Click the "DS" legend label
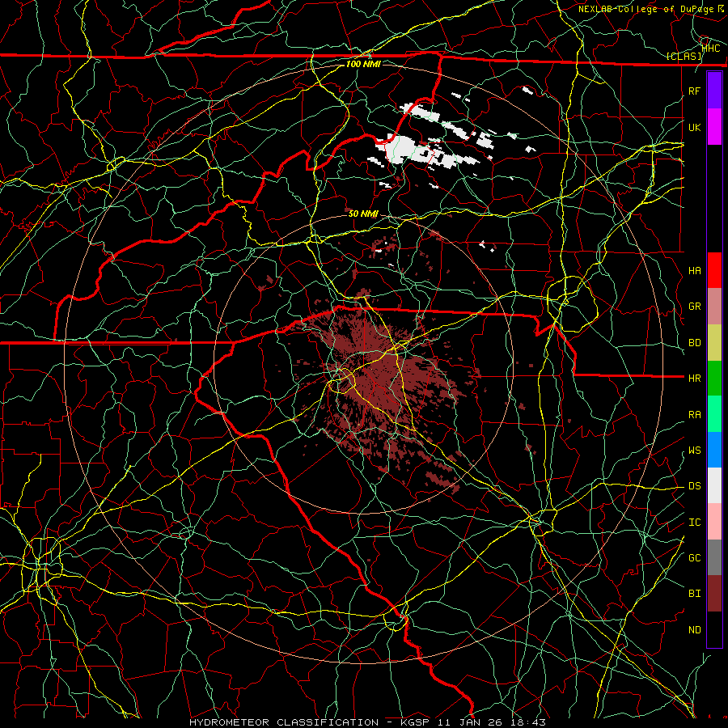The height and width of the screenshot is (728, 728). point(694,486)
